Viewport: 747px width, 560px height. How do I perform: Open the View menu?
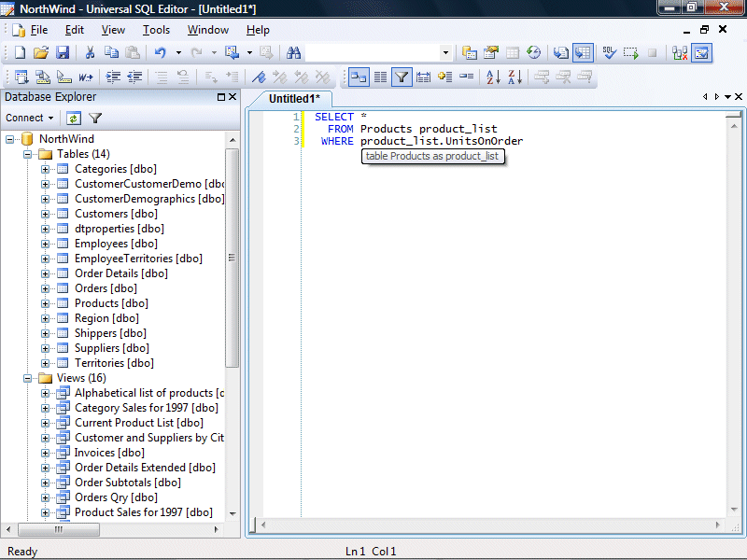pyautogui.click(x=113, y=30)
